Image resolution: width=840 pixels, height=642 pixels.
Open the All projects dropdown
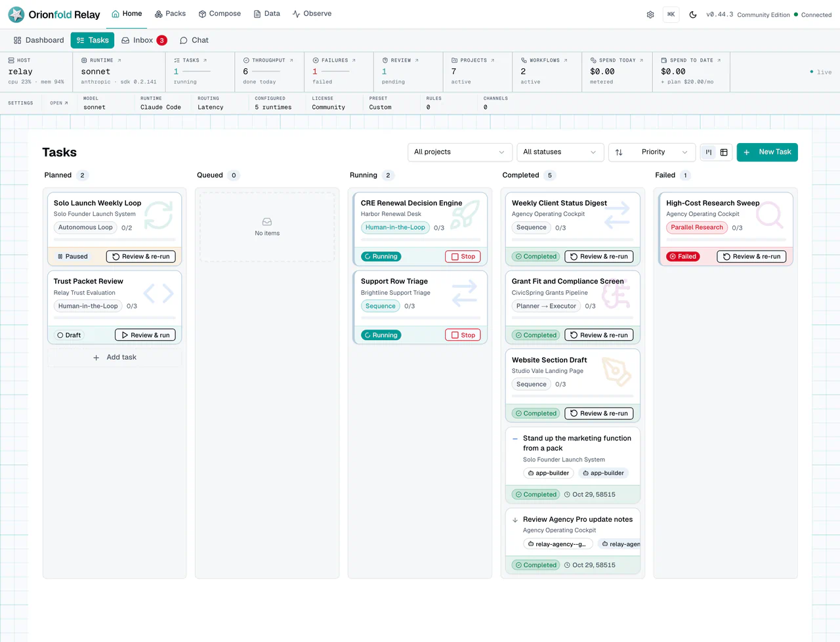459,152
